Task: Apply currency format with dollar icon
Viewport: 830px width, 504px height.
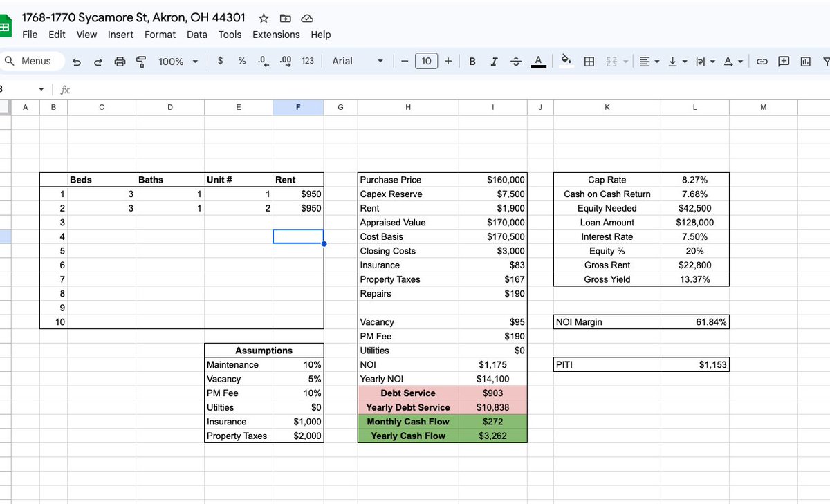Action: [219, 61]
